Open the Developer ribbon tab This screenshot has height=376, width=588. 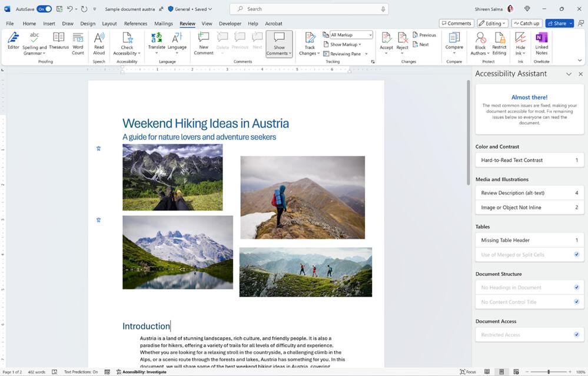(230, 24)
